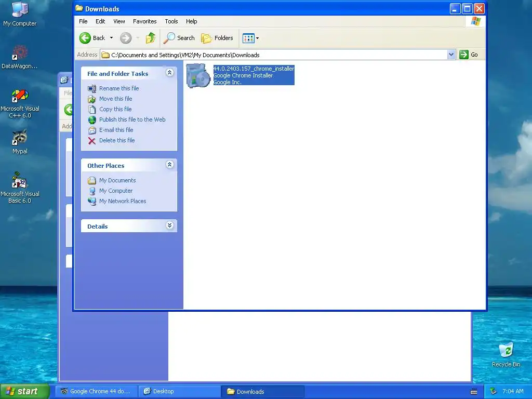Viewport: 532px width, 399px height.
Task: Click Copy this file link
Action: 115,109
